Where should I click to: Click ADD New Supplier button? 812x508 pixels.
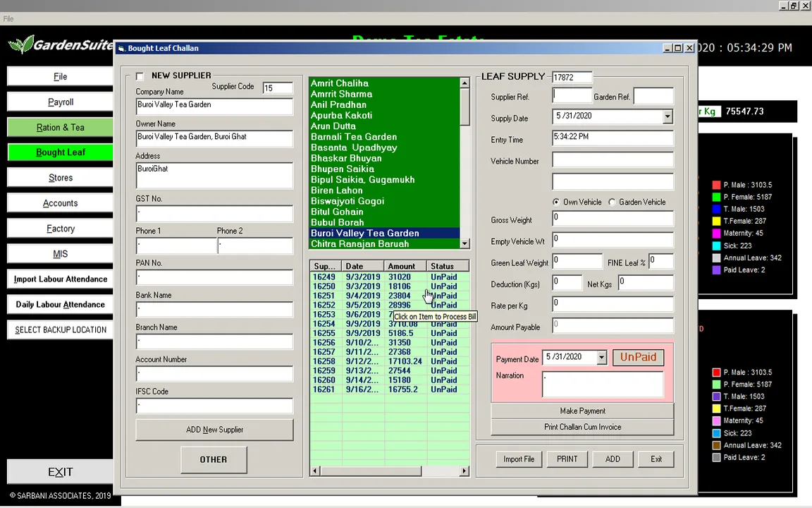pyautogui.click(x=214, y=430)
